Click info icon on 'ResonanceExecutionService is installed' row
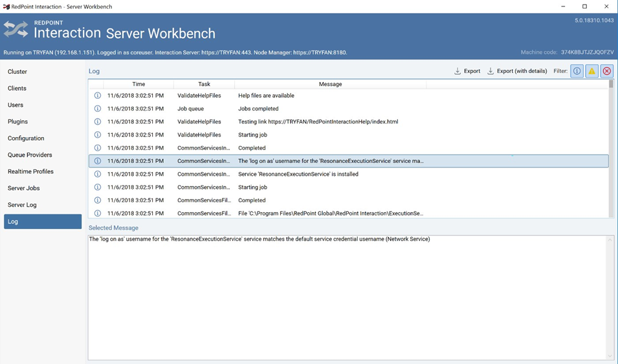The image size is (618, 364). 98,174
